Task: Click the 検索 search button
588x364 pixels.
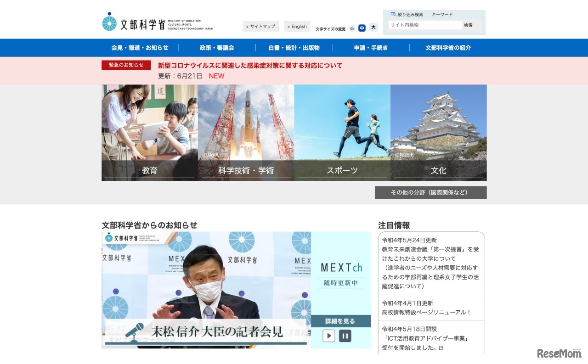Action: (469, 25)
